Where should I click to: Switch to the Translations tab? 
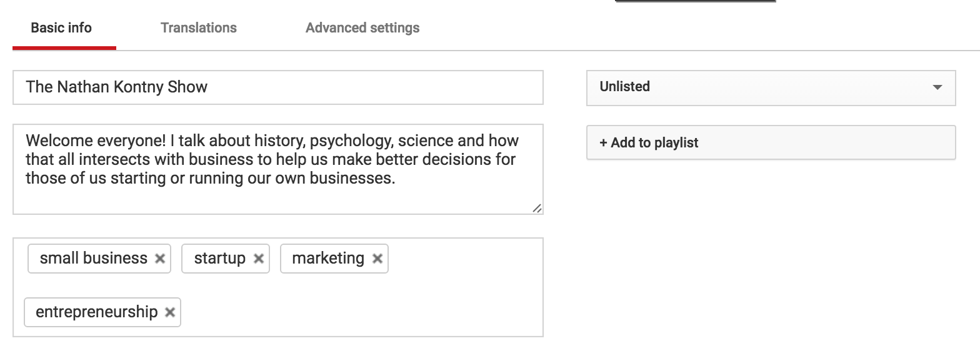coord(199,28)
